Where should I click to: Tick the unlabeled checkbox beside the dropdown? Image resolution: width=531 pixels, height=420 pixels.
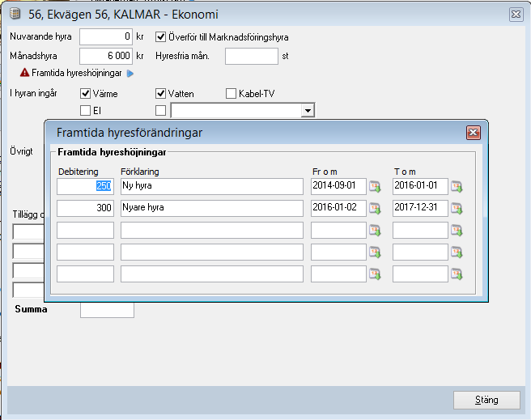coord(160,110)
